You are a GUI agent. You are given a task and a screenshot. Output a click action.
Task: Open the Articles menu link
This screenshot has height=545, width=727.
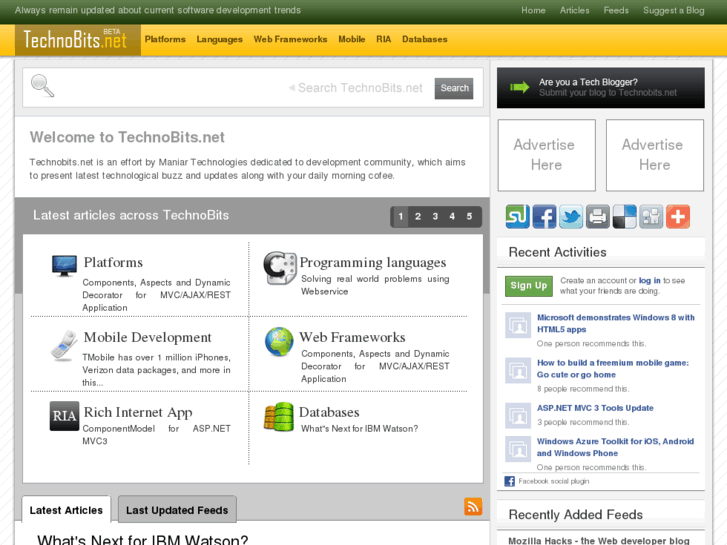(574, 10)
